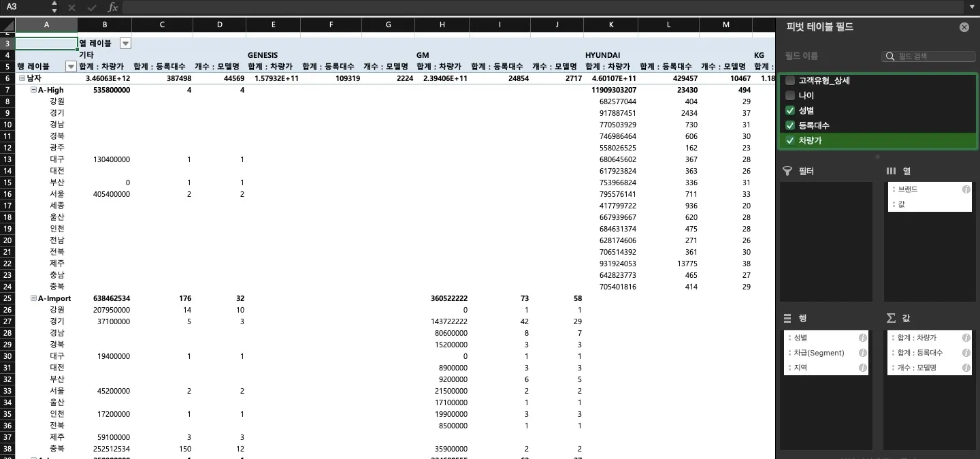Collapse the 남자 group
This screenshot has width=980, height=459.
[x=21, y=78]
